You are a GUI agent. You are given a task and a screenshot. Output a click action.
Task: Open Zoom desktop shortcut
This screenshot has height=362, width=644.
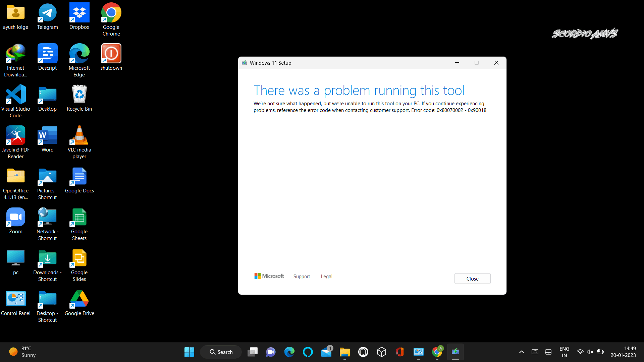pyautogui.click(x=15, y=218)
